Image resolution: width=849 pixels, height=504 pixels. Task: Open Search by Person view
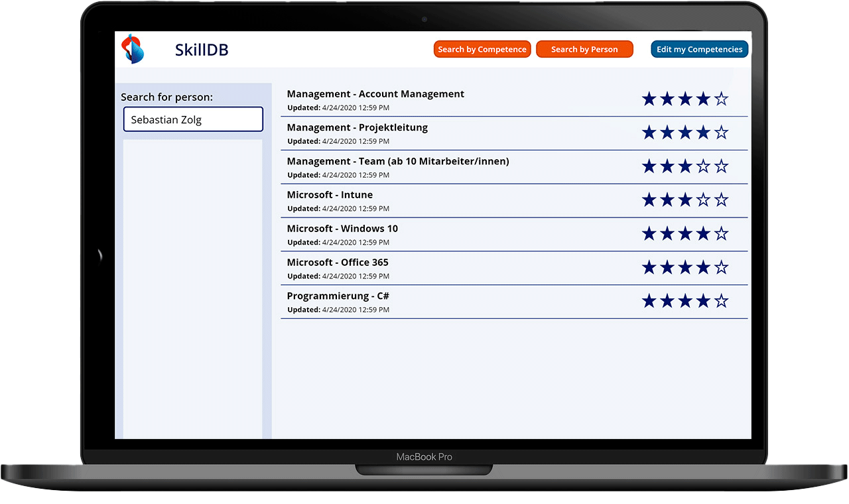click(x=584, y=49)
